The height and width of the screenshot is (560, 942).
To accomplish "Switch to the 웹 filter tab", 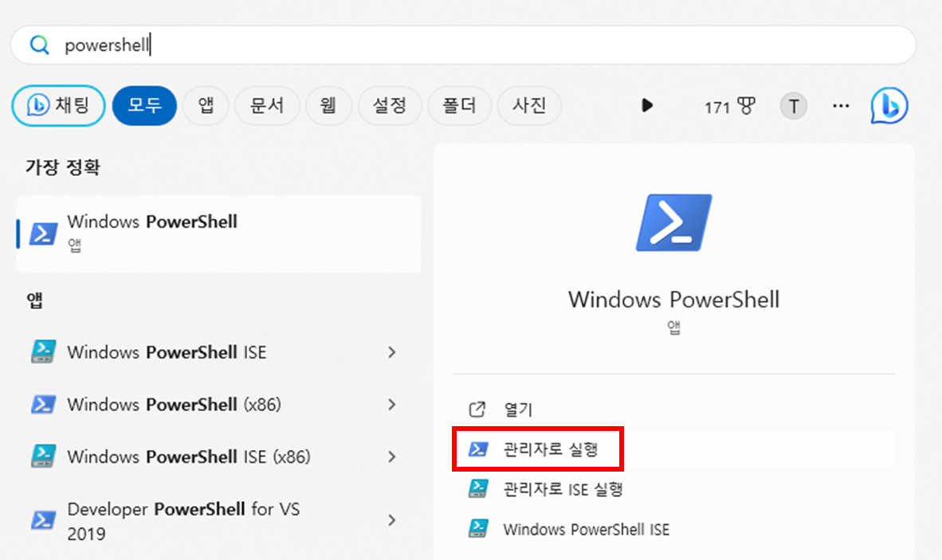I will coord(328,106).
